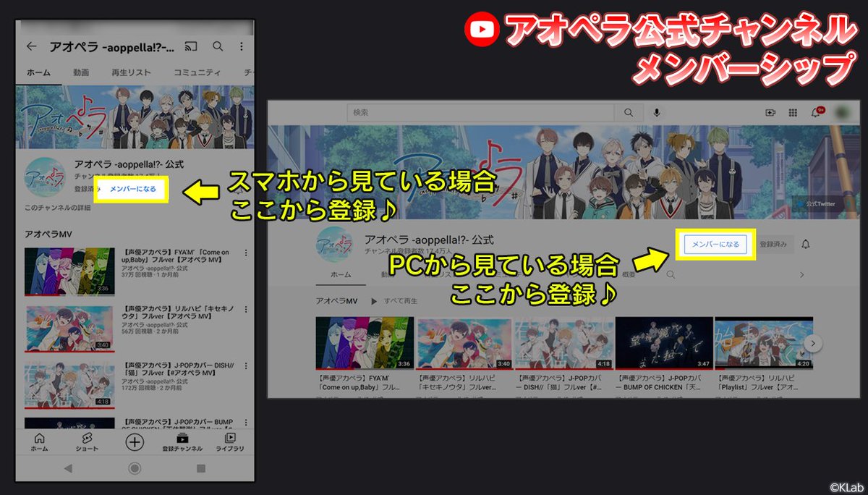Click メンバーになる on the PC channel page
The width and height of the screenshot is (868, 495).
click(x=715, y=245)
